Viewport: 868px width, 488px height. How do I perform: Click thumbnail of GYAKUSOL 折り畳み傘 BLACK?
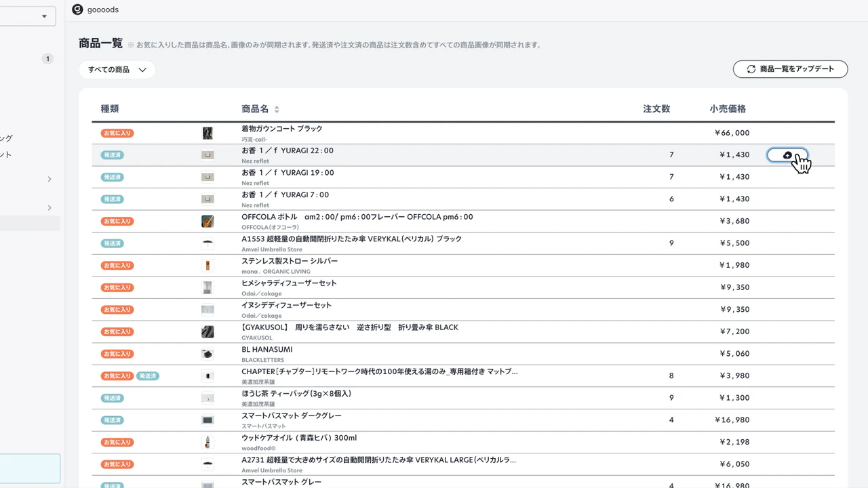[208, 332]
